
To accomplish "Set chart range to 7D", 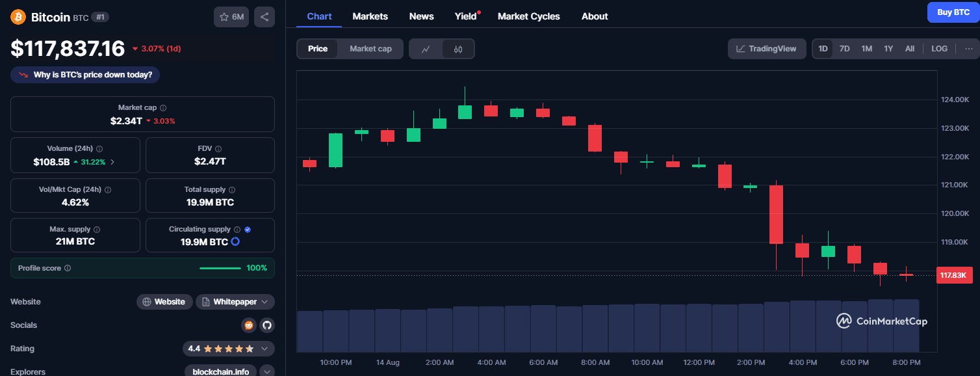I will [x=844, y=49].
